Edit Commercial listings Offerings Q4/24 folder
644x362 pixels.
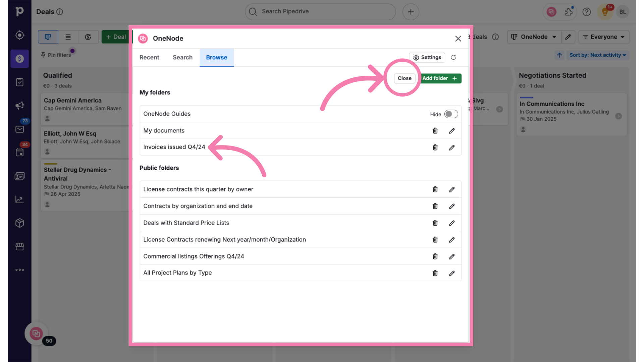[452, 256]
